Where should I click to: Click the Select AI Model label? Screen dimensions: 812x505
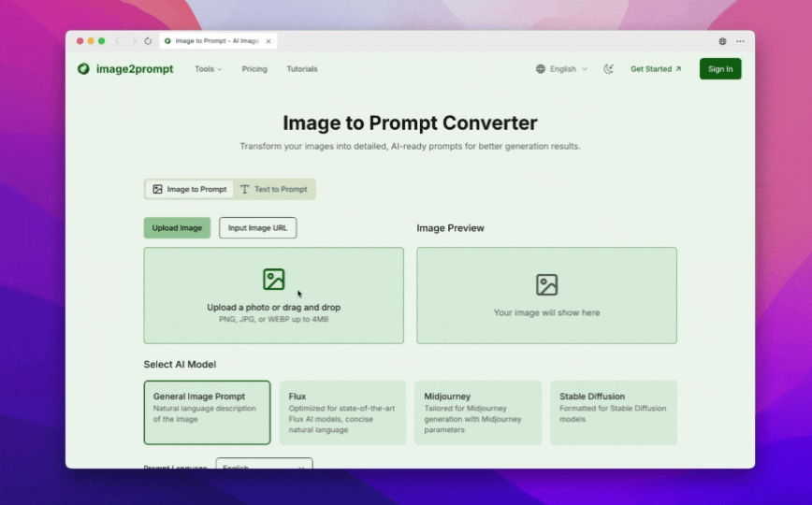click(x=180, y=364)
